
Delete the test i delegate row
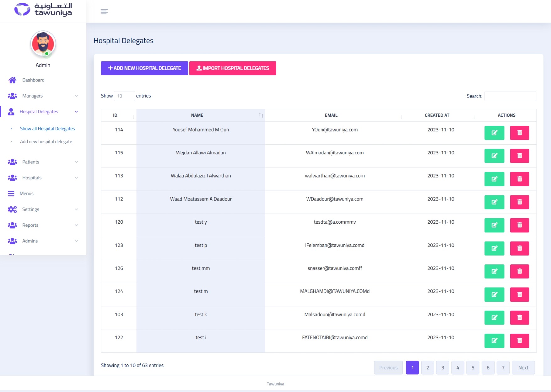[519, 341]
